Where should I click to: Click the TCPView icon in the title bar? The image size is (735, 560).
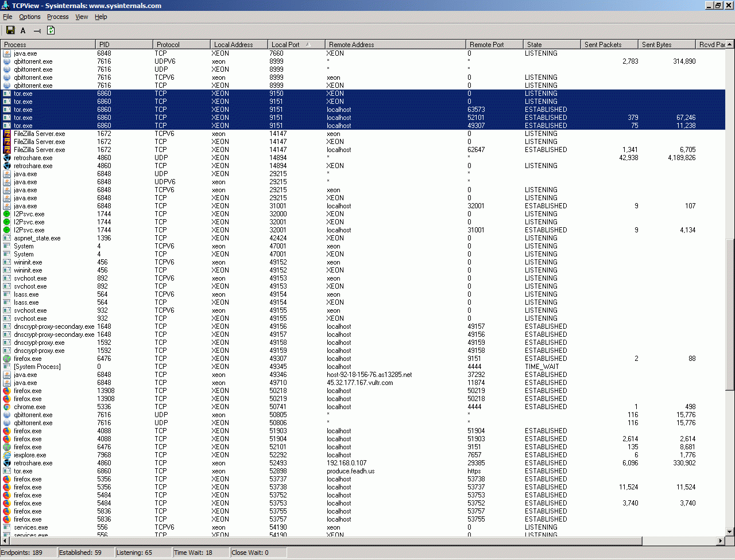[6, 6]
